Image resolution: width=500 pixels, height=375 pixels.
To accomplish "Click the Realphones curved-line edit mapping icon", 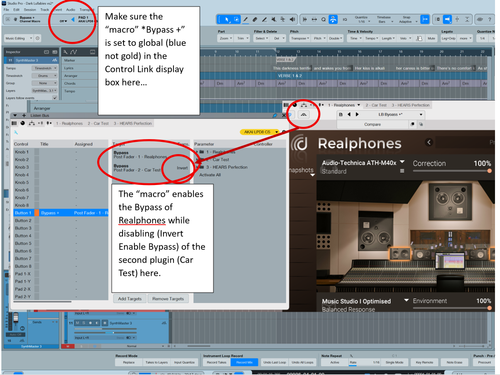I will 303,115.
